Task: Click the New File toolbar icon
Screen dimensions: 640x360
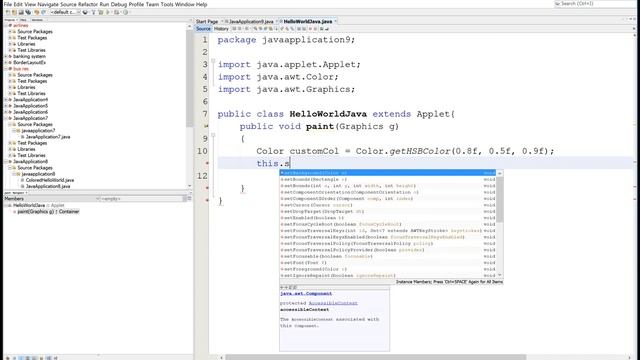Action: pyautogui.click(x=7, y=12)
